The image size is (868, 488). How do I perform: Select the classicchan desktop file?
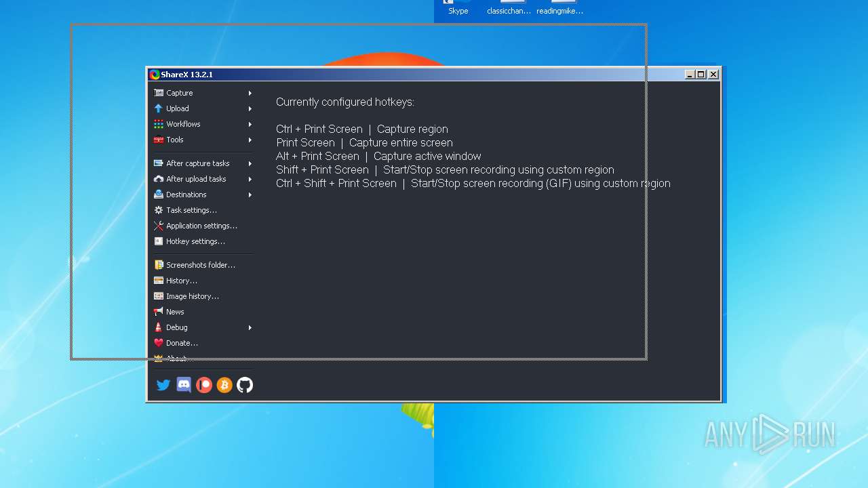click(509, 7)
